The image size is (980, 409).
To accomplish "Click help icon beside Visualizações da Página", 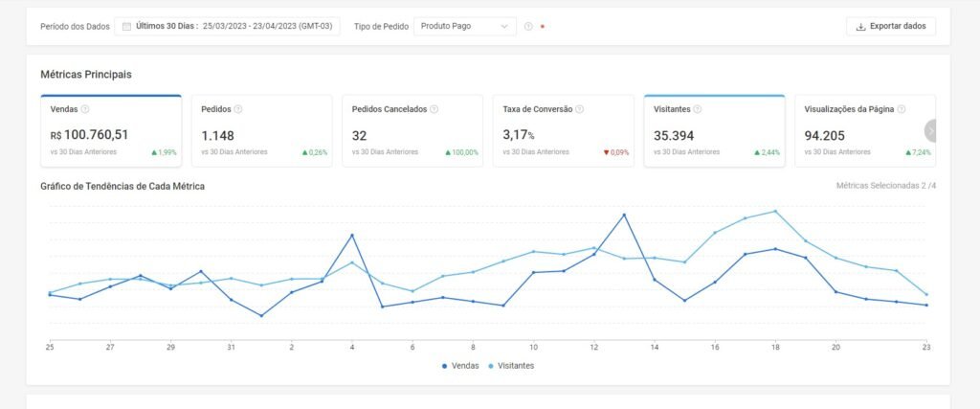I will pos(902,109).
